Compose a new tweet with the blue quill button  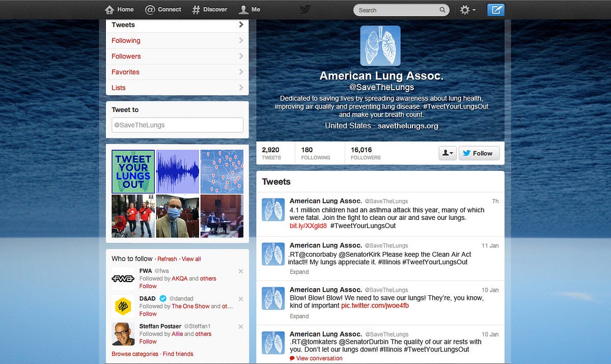tap(495, 10)
